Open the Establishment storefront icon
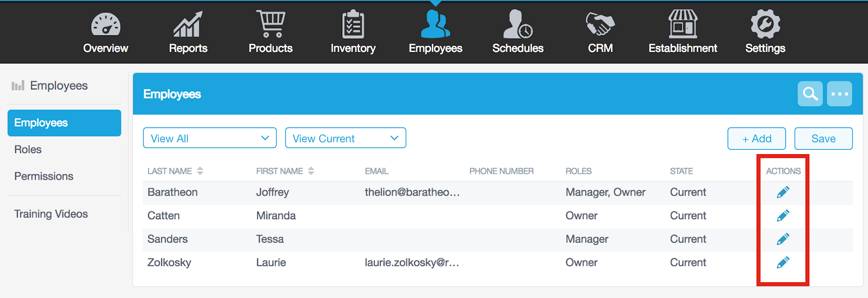868x298 pixels. [x=683, y=24]
